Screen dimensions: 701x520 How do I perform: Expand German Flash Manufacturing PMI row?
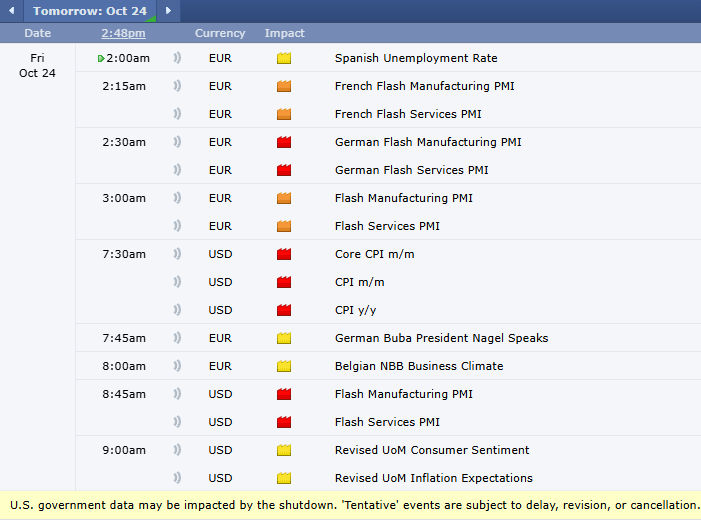click(428, 142)
